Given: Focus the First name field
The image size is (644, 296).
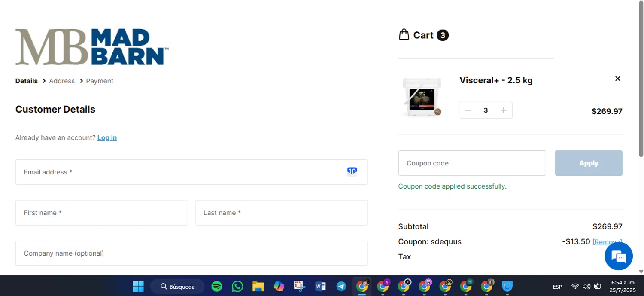Looking at the screenshot, I should point(102,213).
